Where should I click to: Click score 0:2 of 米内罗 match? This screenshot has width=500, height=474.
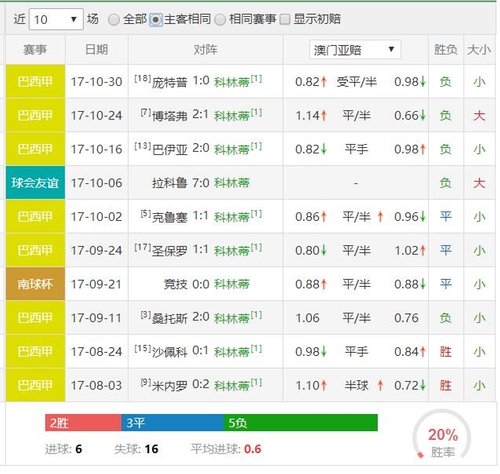pyautogui.click(x=201, y=385)
